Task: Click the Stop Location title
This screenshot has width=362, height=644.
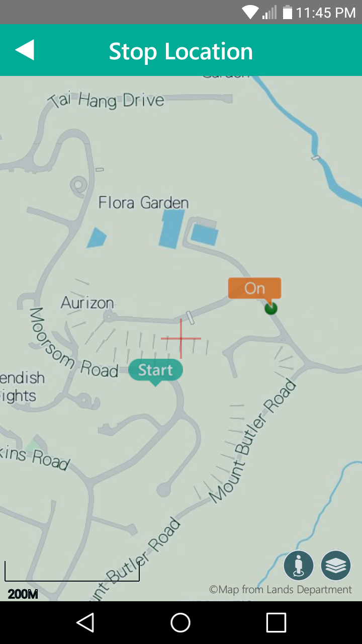Action: tap(181, 51)
